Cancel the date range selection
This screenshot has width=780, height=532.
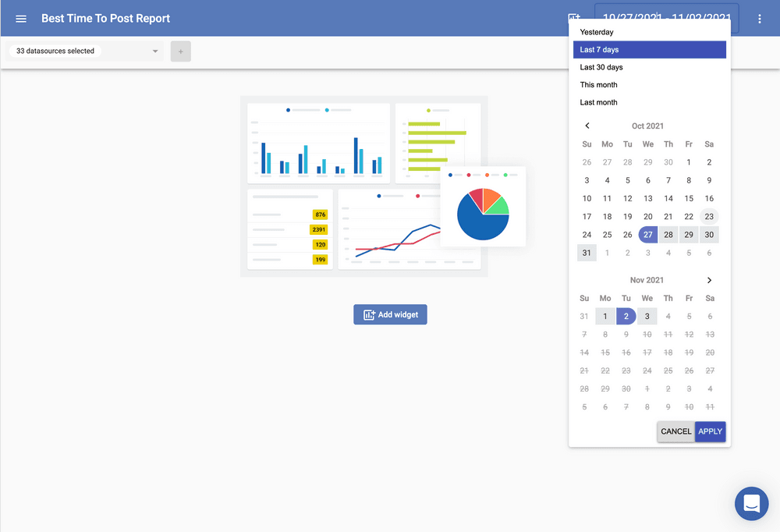click(675, 431)
